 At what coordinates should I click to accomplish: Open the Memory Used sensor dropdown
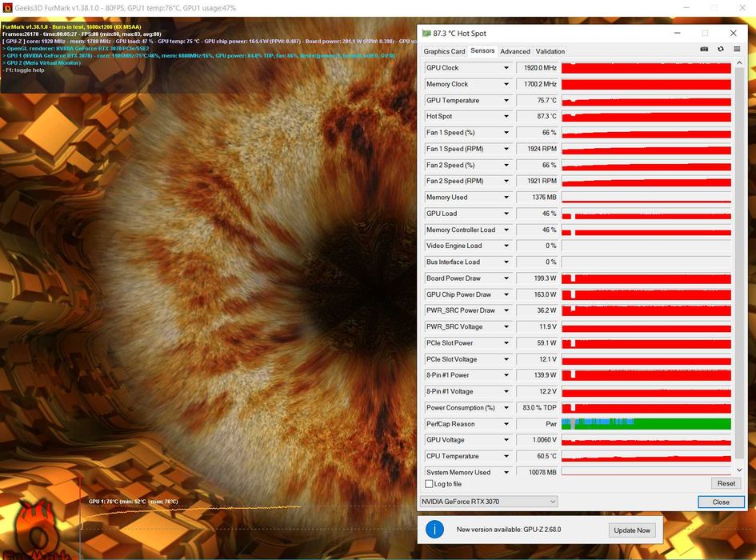point(506,198)
